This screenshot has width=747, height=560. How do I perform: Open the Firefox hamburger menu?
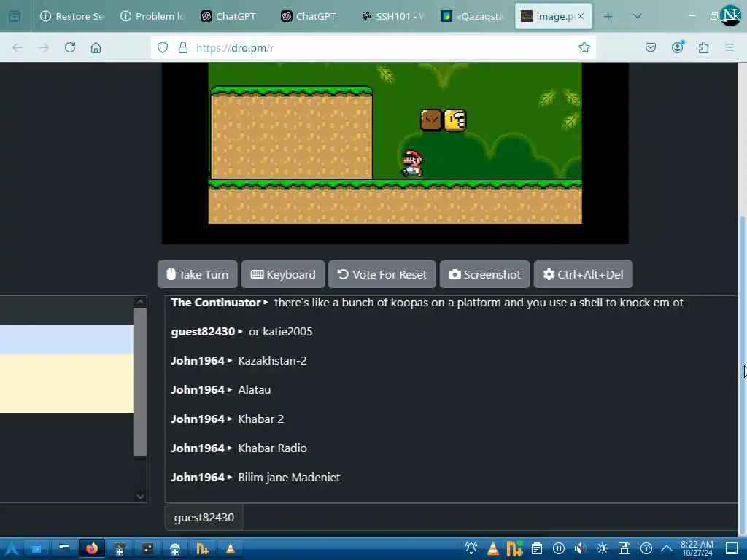pyautogui.click(x=729, y=47)
